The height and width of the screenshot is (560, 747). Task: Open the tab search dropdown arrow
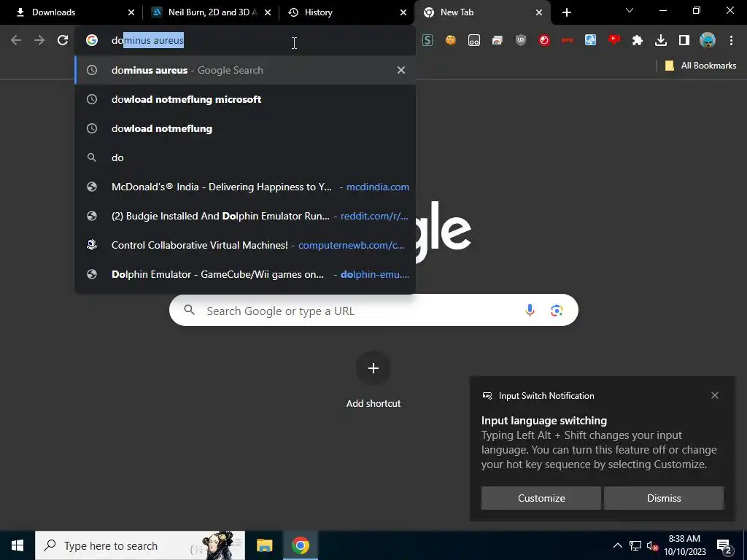click(x=630, y=10)
